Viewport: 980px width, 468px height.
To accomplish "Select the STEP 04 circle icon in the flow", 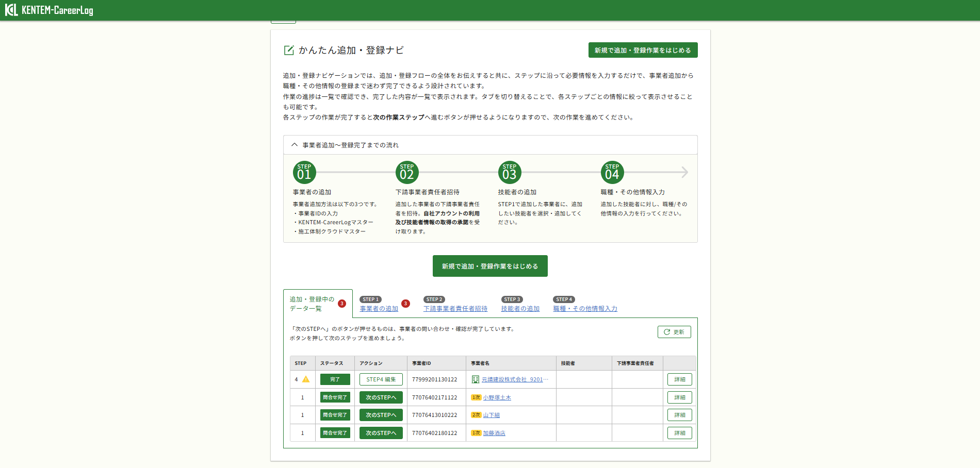I will coord(612,172).
